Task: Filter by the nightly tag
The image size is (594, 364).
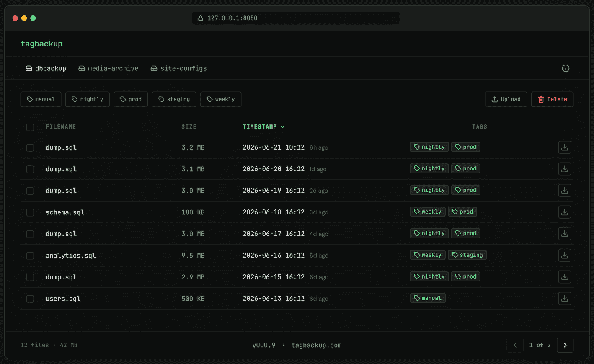Action: tap(87, 99)
